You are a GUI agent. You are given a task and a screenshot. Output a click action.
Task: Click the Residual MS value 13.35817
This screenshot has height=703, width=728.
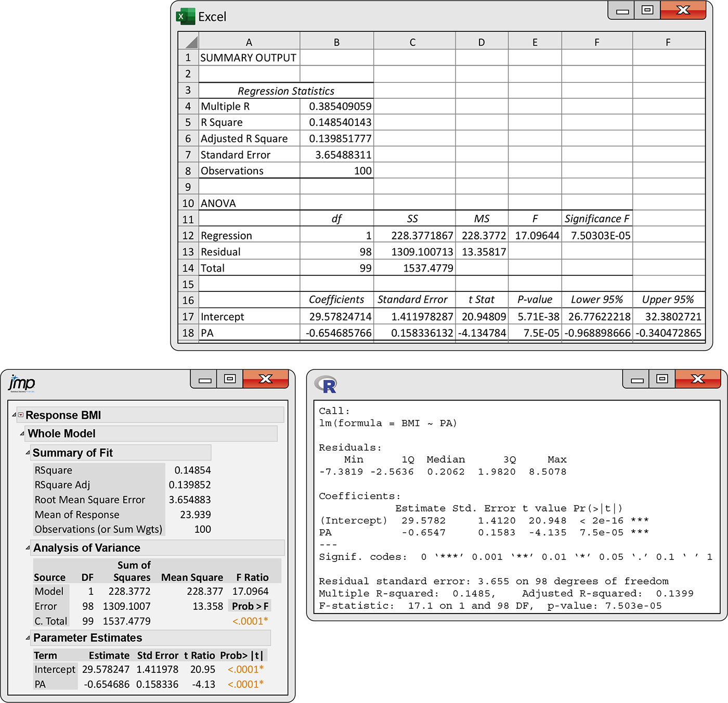pos(482,252)
